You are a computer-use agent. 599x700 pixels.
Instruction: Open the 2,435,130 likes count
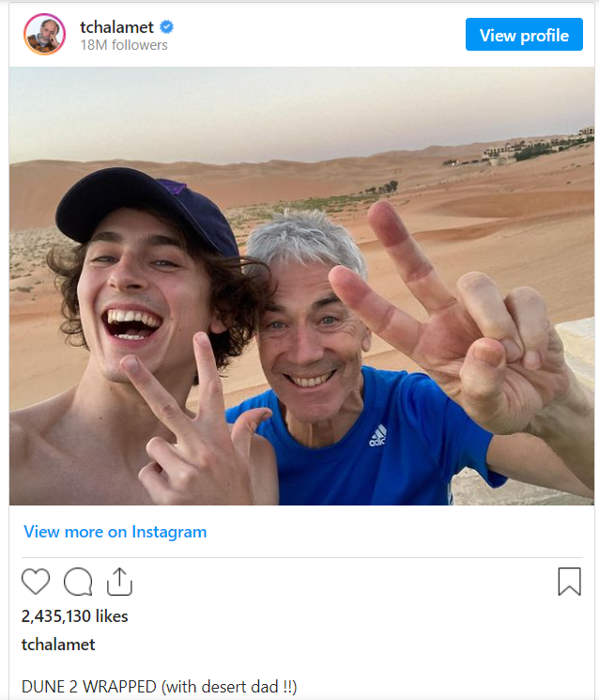click(74, 616)
